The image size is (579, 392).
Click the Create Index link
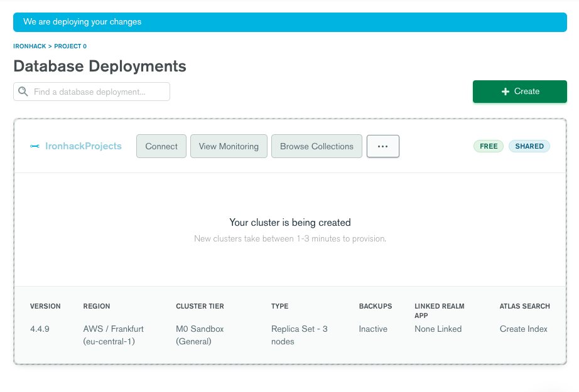523,329
